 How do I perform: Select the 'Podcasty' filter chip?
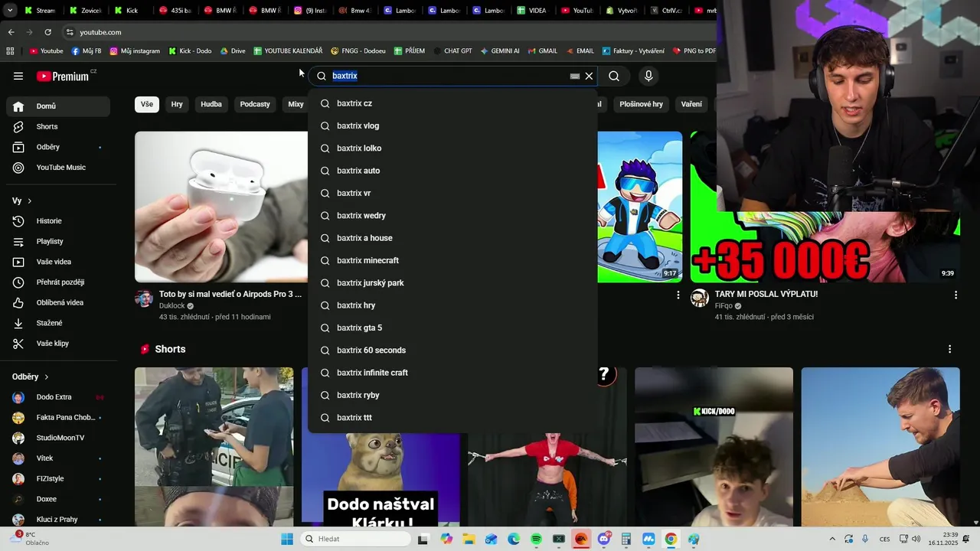(255, 104)
